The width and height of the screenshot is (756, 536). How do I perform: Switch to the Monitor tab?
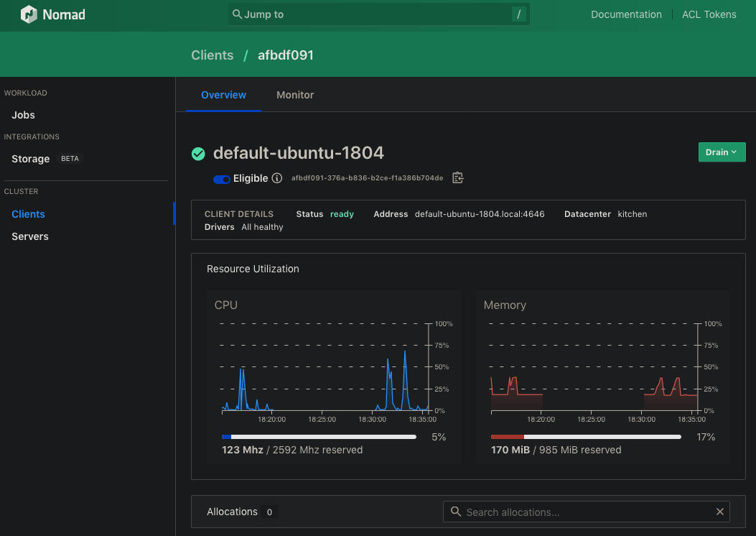coord(295,95)
